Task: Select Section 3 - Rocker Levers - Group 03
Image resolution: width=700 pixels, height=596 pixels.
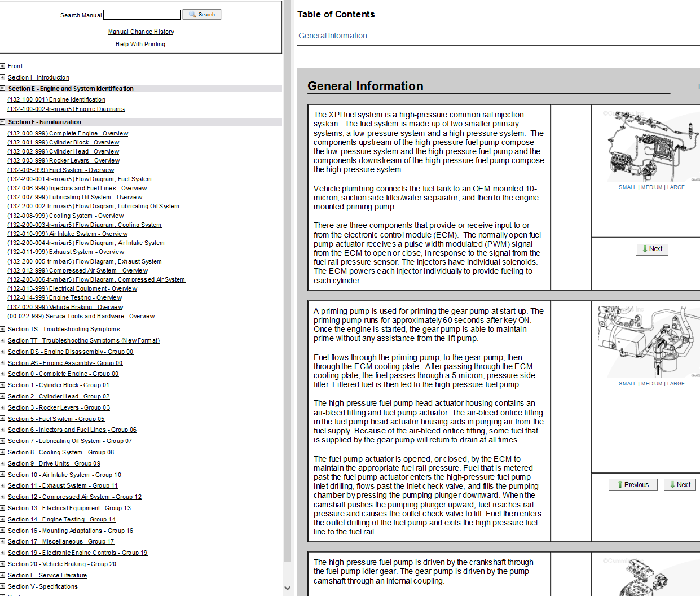Action: tap(59, 408)
